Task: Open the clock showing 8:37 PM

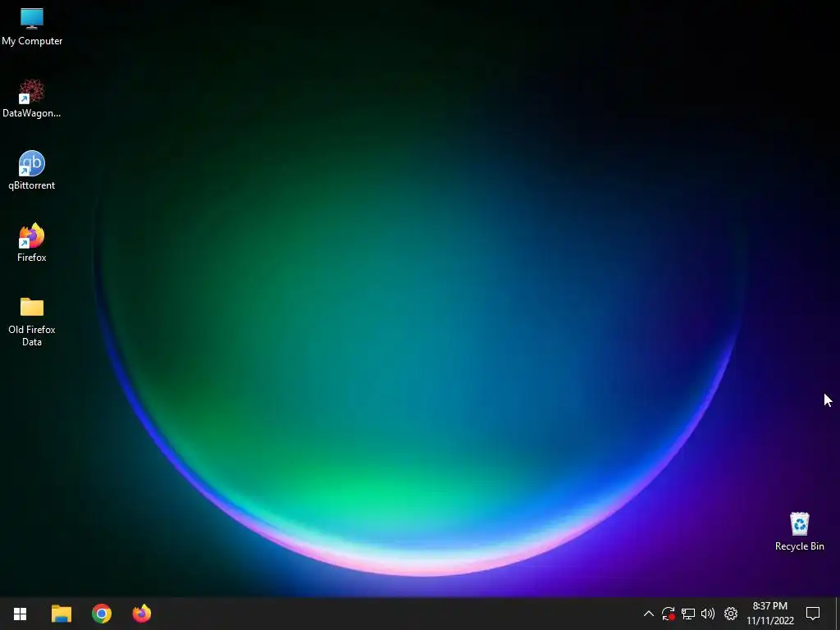Action: [769, 614]
